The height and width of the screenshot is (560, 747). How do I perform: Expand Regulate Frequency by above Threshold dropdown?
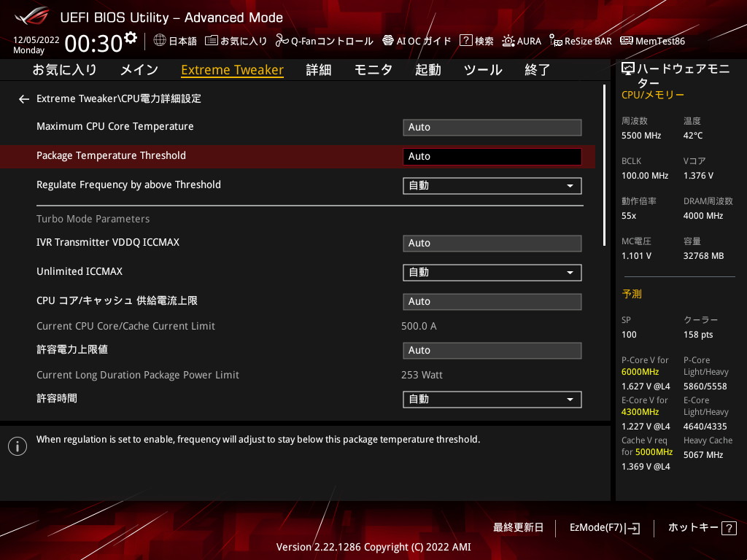pos(492,185)
